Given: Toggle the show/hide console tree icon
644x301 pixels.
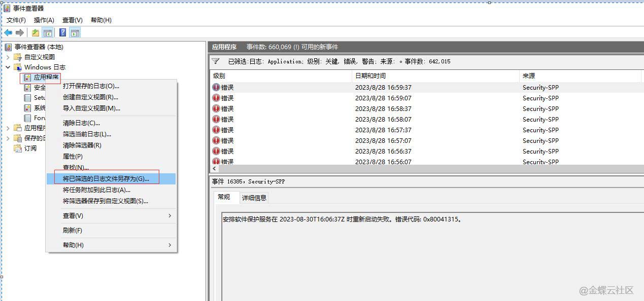Looking at the screenshot, I should 48,33.
